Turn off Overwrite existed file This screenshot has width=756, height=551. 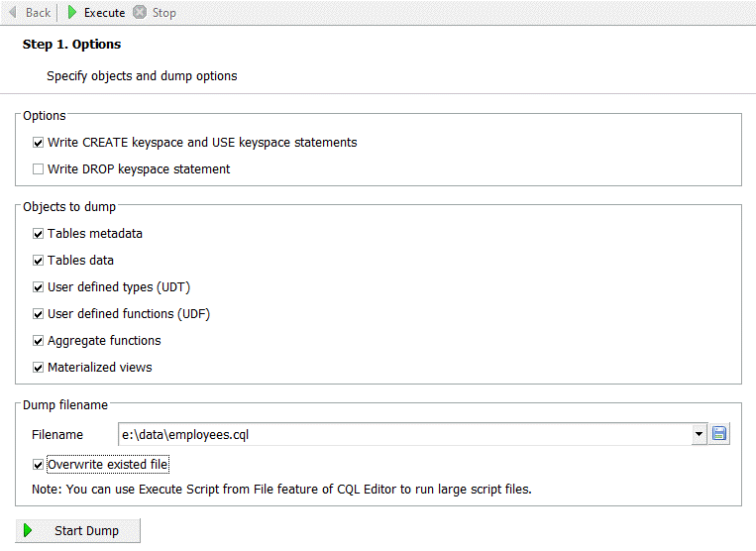coord(39,464)
